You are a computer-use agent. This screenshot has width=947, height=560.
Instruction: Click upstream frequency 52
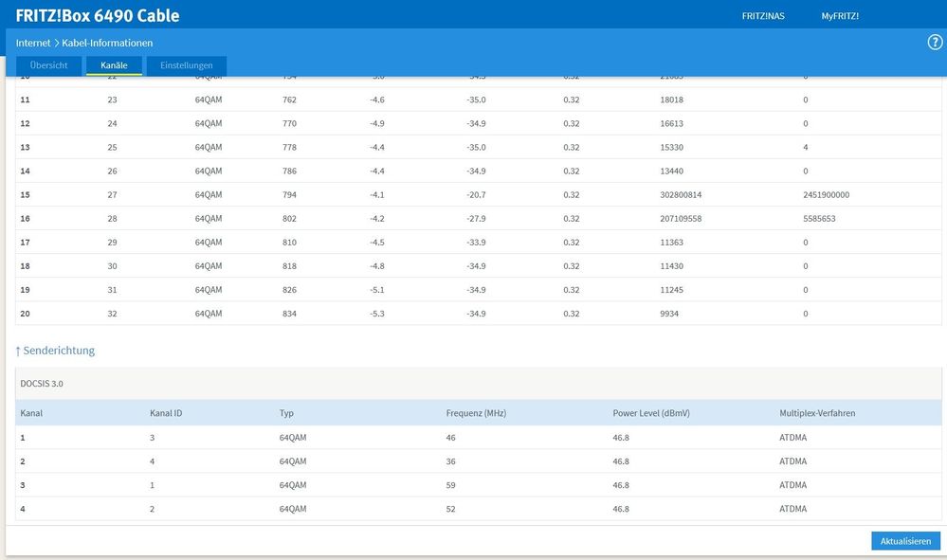point(450,510)
